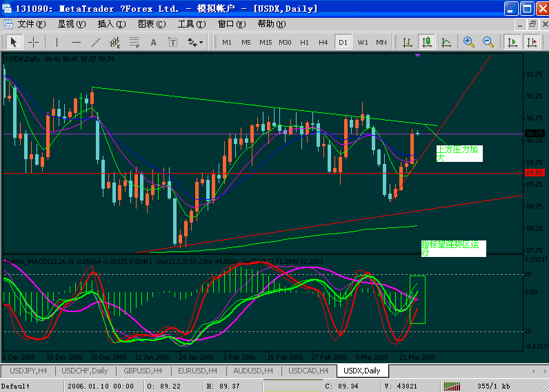Click the 355/1 kb traffic status
Viewport: 549px width, 392px height.
(493, 386)
